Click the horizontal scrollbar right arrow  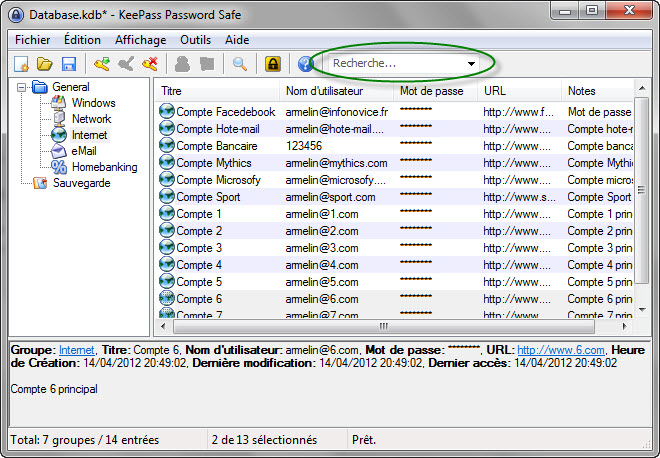624,326
